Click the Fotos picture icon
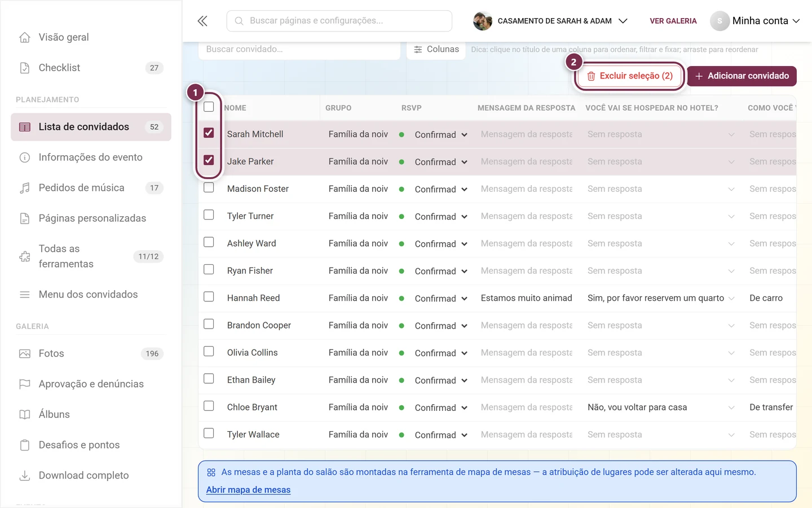 [25, 354]
